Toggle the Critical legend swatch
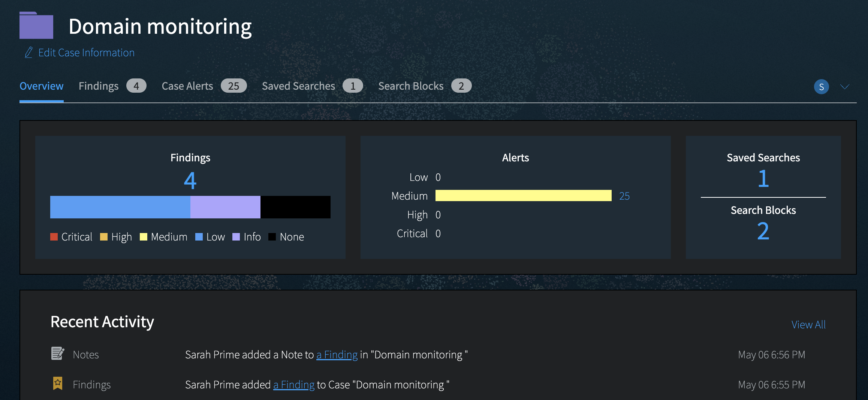The height and width of the screenshot is (400, 868). click(x=54, y=237)
